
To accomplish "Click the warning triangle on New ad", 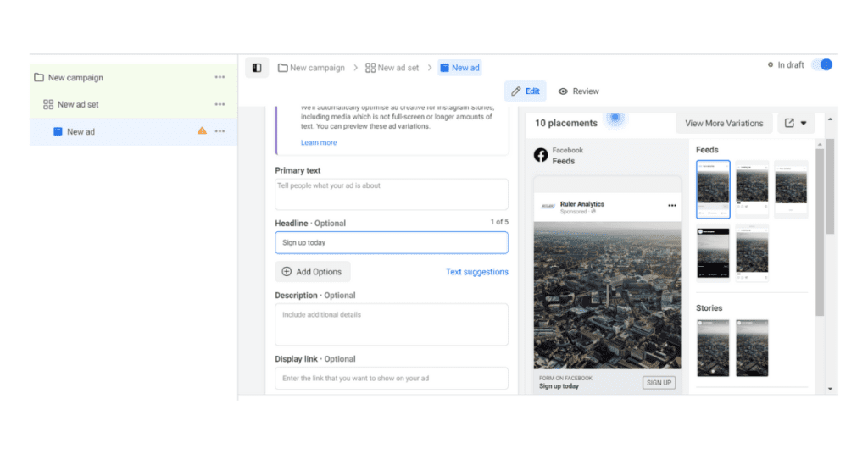I will pos(202,131).
